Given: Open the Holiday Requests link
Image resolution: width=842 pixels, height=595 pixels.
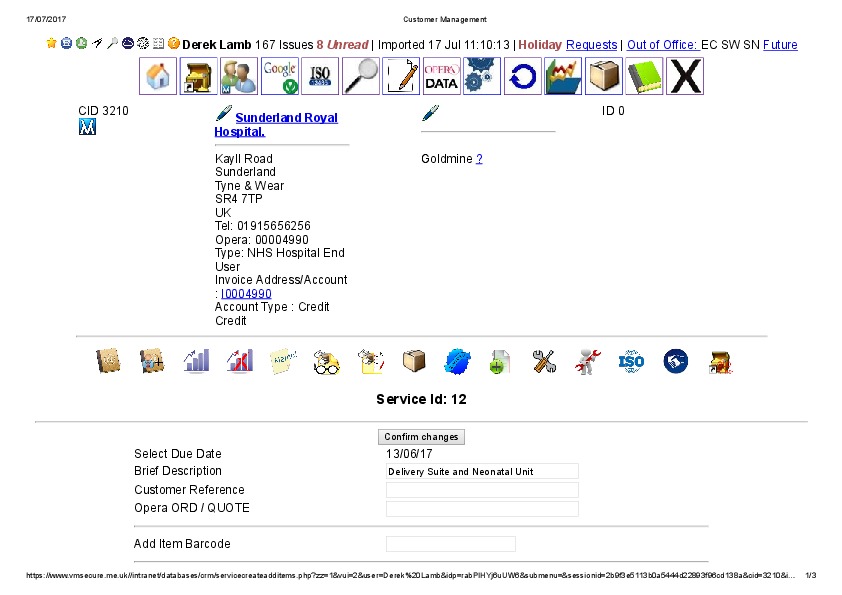Looking at the screenshot, I should click(x=591, y=45).
